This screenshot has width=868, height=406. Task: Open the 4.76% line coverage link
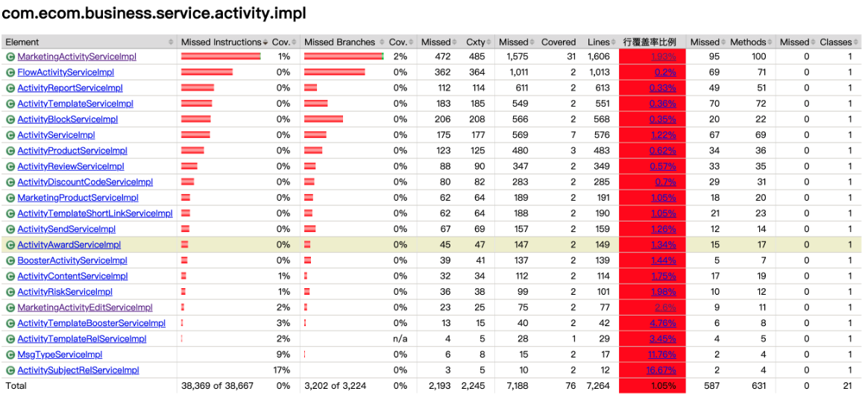(663, 323)
